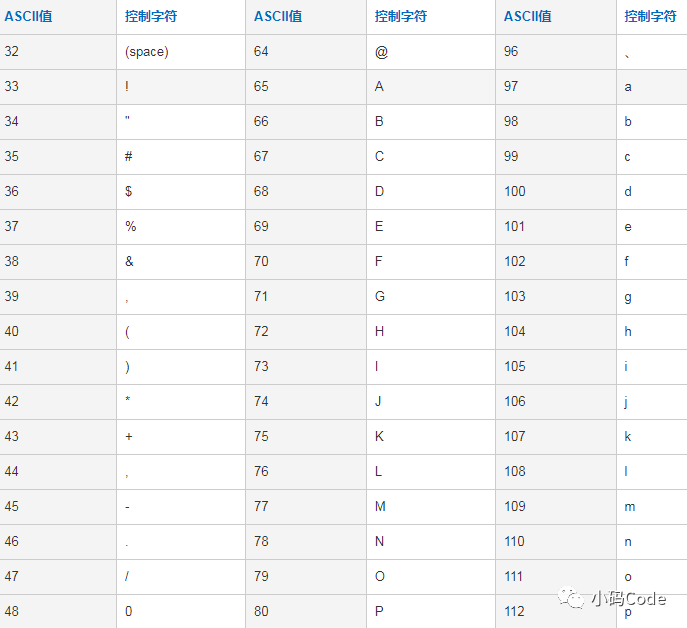Click the % character cell
This screenshot has width=687, height=628.
coord(131,226)
